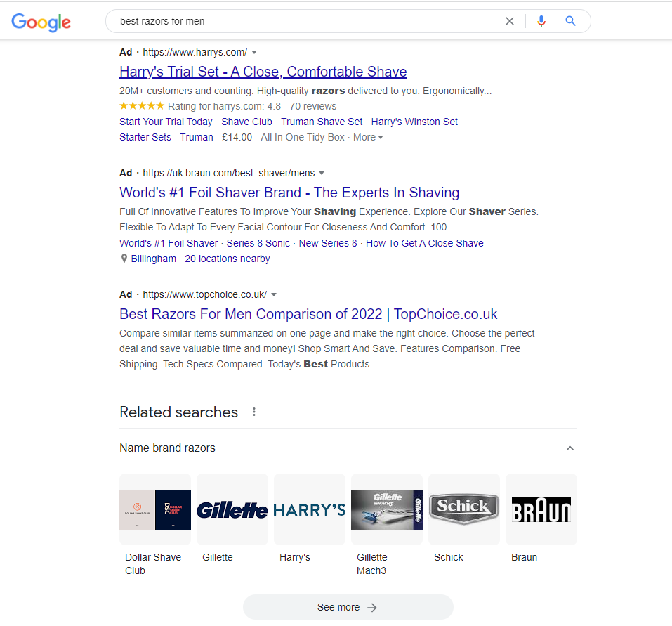Select the Harry's logo thumbnail
Image resolution: width=672 pixels, height=626 pixels.
(x=310, y=509)
